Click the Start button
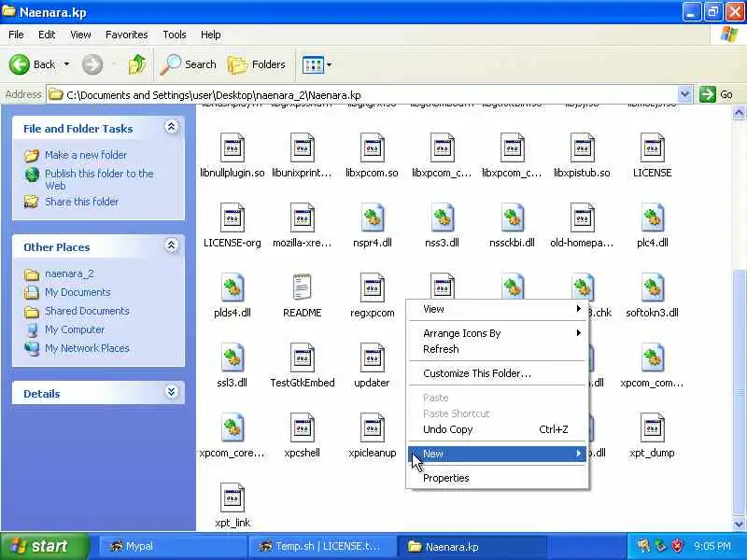This screenshot has width=747, height=560. tap(44, 546)
